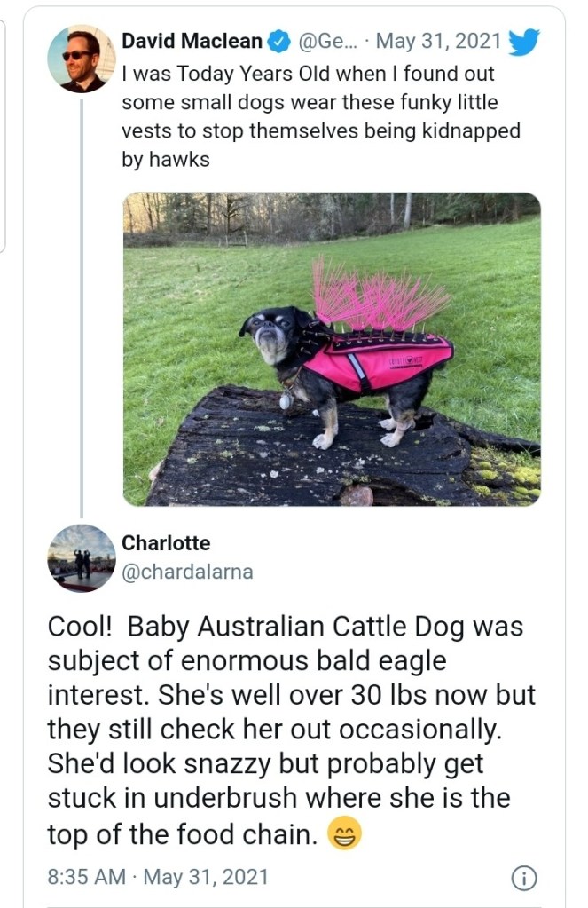
Task: Open the tweet info circle icon
Action: pyautogui.click(x=524, y=877)
